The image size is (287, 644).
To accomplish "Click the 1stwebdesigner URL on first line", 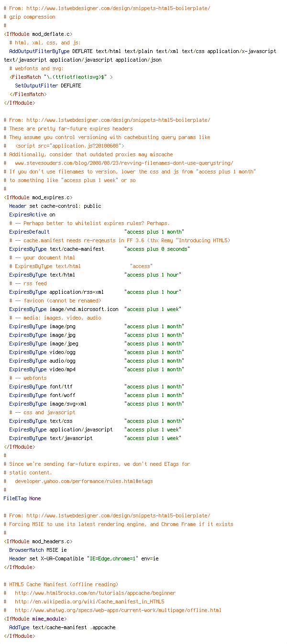I will pos(118,8).
